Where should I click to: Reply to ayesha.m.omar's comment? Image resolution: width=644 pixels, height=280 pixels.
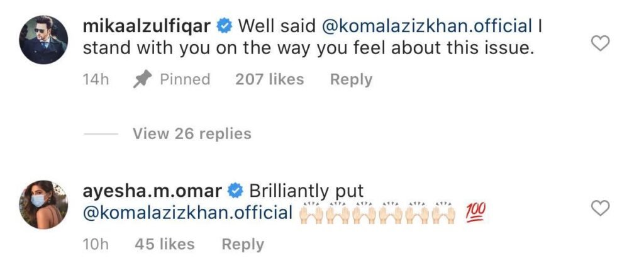click(243, 244)
